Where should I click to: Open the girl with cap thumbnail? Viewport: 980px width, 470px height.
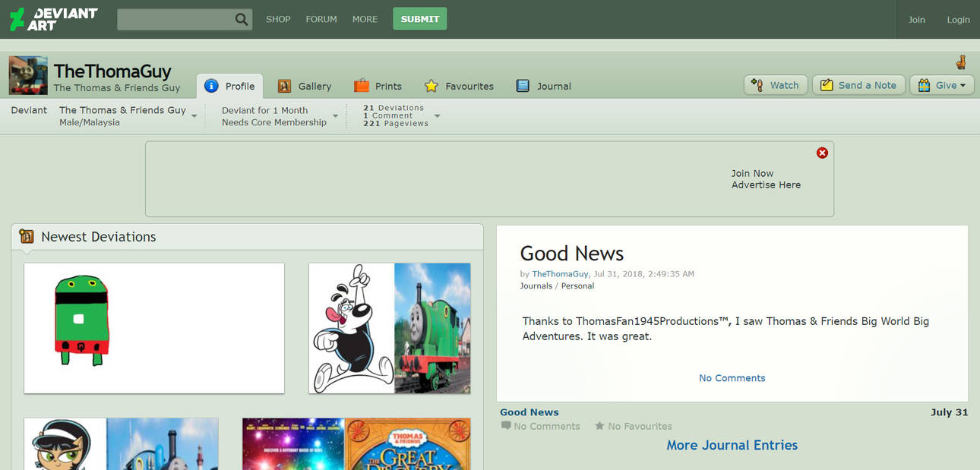[122, 443]
